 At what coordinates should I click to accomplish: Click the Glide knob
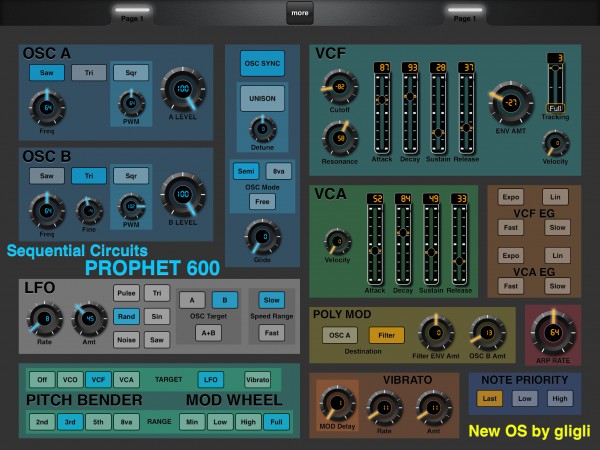click(x=262, y=237)
